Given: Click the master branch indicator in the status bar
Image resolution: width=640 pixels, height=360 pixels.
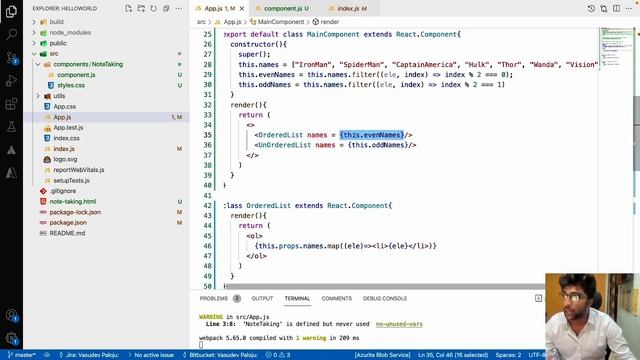Looking at the screenshot, I should 22,355.
